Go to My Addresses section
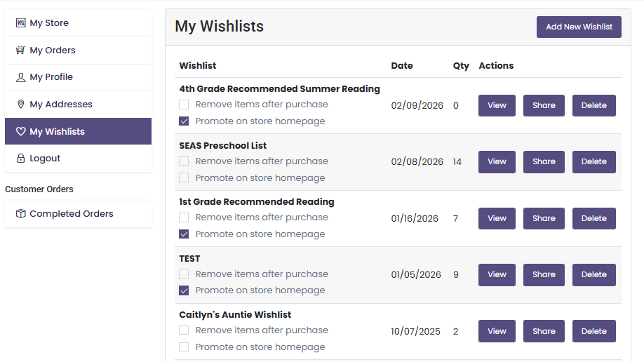The width and height of the screenshot is (644, 362). [x=60, y=105]
